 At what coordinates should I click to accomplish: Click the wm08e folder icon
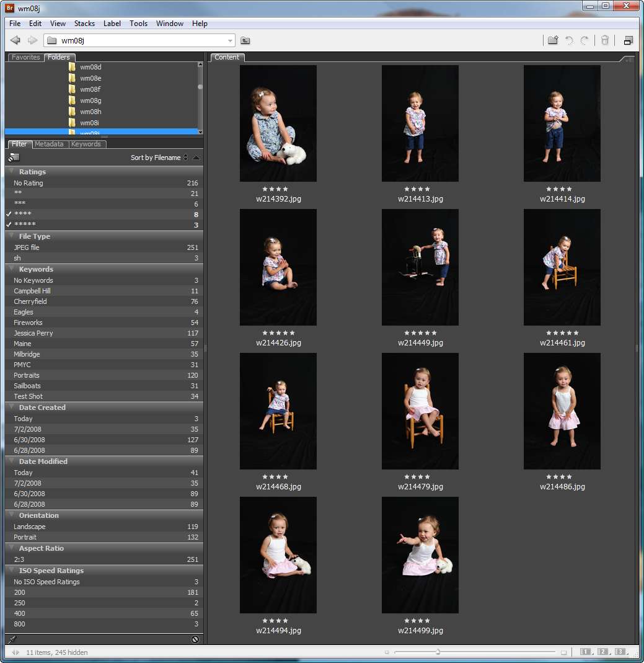[x=73, y=78]
